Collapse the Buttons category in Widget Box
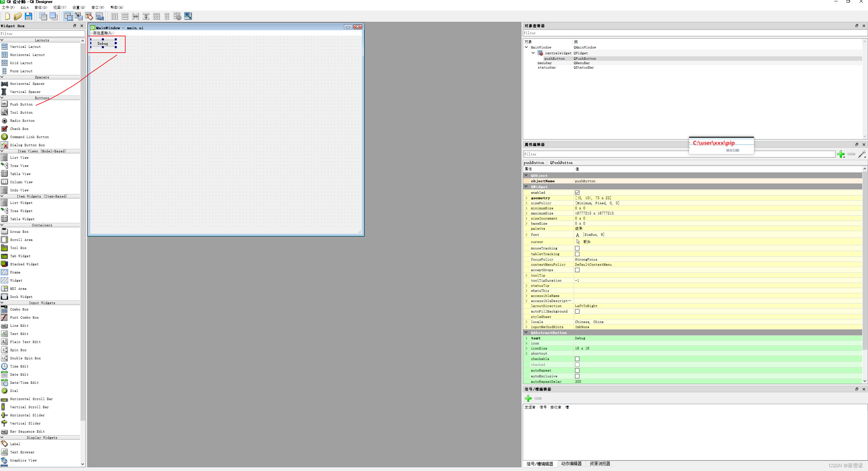The height and width of the screenshot is (471, 868). (x=2, y=98)
